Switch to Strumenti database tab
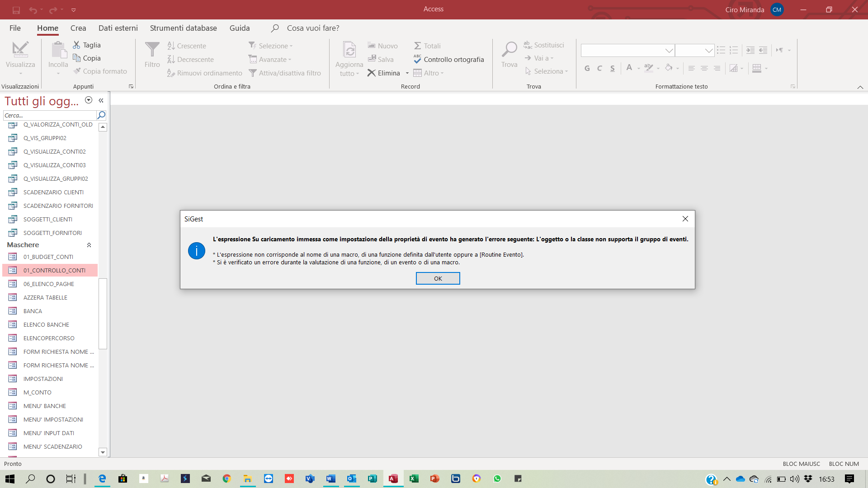 [x=183, y=28]
